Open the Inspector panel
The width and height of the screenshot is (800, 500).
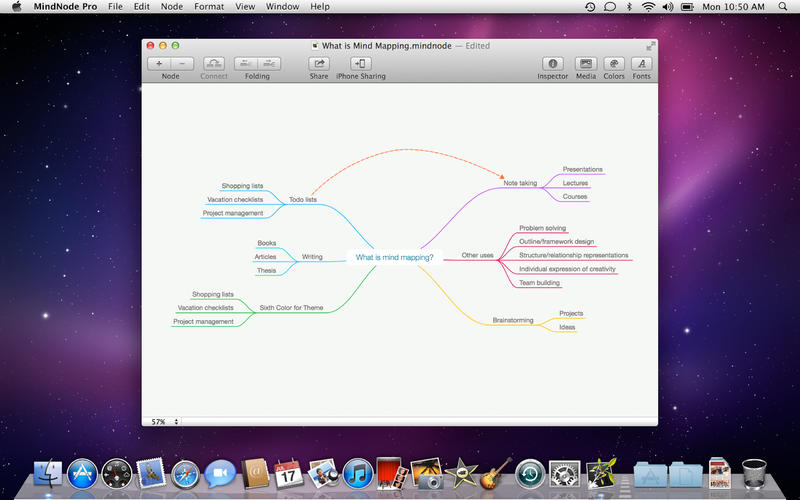[x=552, y=63]
